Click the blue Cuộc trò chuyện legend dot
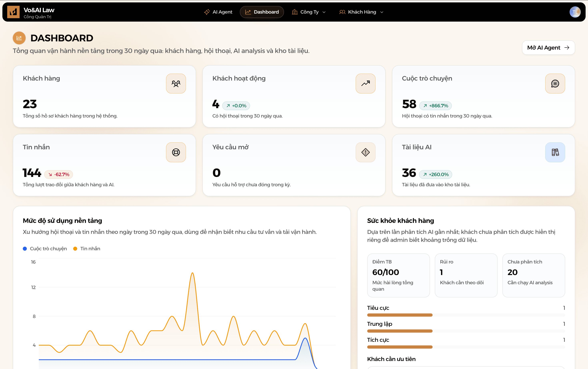Viewport: 588px width, 369px height. (x=25, y=248)
